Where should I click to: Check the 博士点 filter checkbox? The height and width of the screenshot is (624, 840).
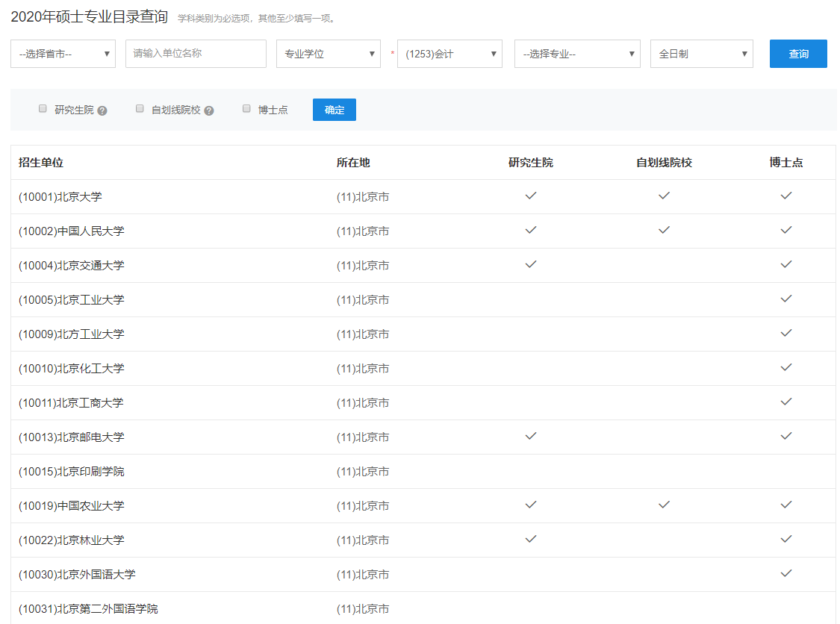coord(246,109)
